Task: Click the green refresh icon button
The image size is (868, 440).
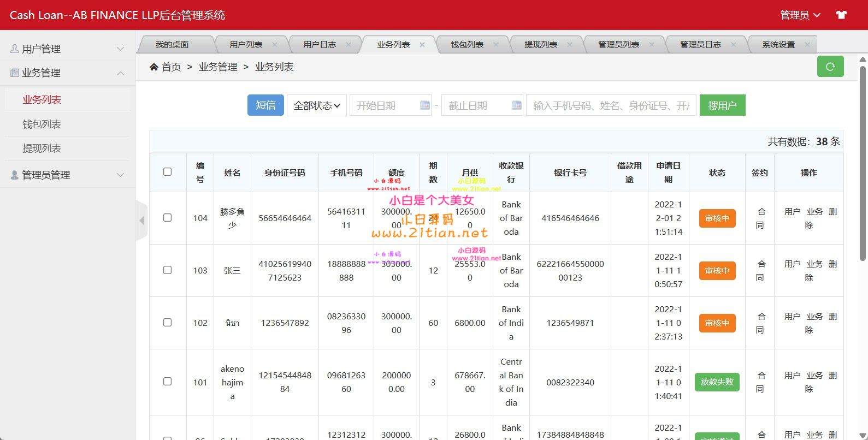Action: coord(830,67)
